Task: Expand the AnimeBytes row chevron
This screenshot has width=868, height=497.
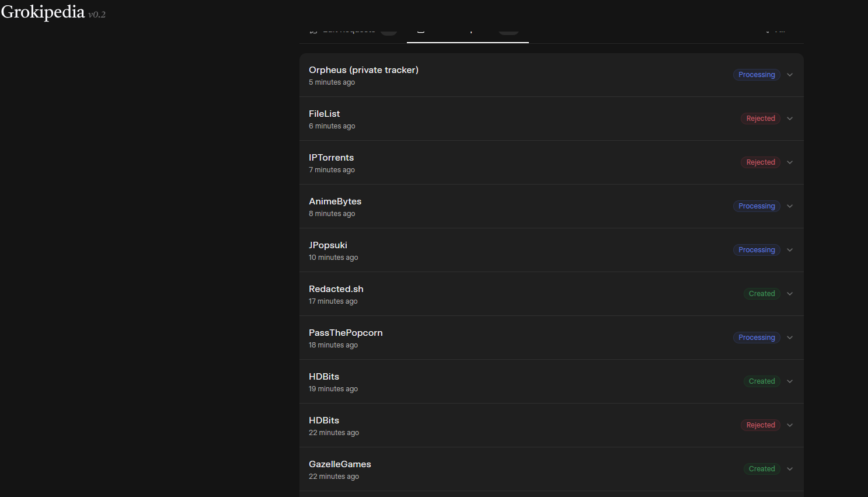Action: [790, 206]
